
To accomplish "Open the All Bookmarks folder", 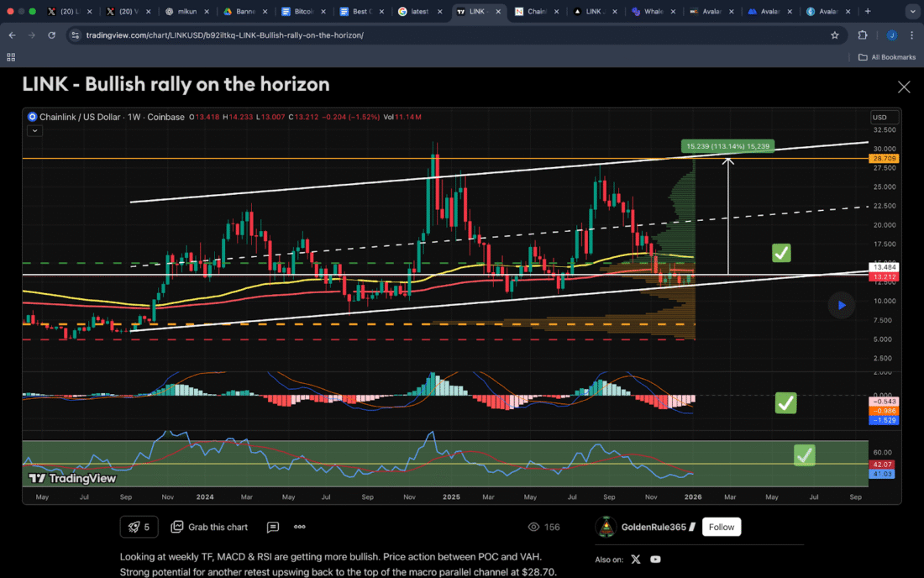I will point(887,57).
